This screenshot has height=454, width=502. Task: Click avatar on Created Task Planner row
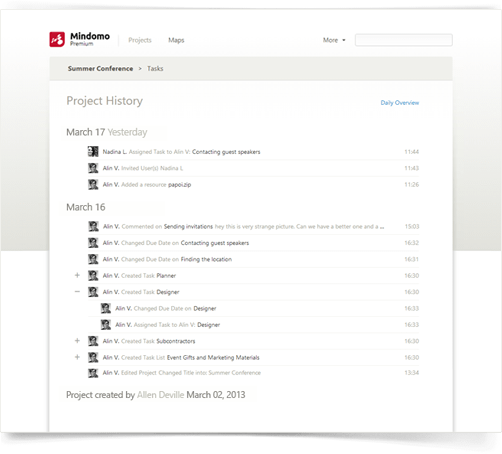click(93, 275)
